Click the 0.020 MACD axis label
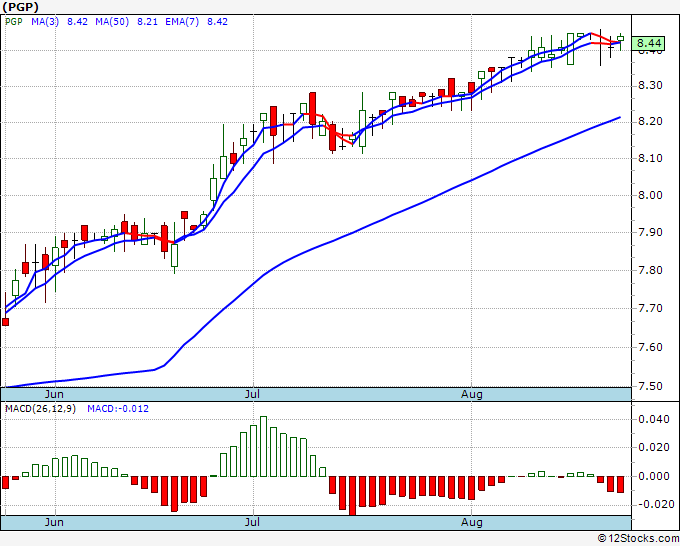Image resolution: width=680 pixels, height=546 pixels. click(x=654, y=448)
